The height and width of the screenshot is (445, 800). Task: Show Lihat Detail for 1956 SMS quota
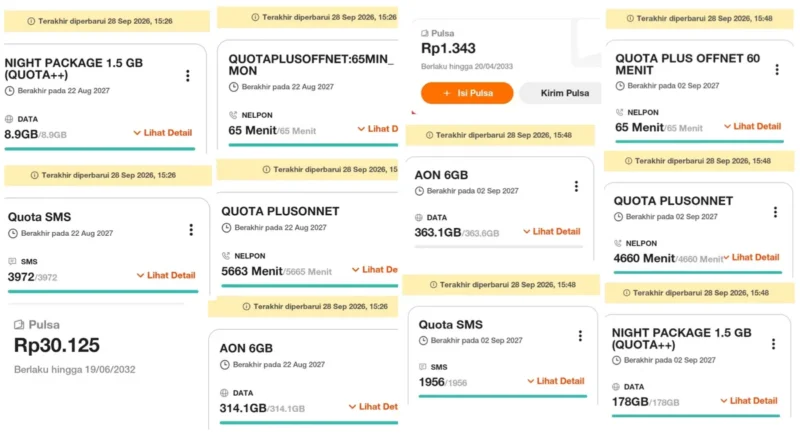pyautogui.click(x=556, y=381)
